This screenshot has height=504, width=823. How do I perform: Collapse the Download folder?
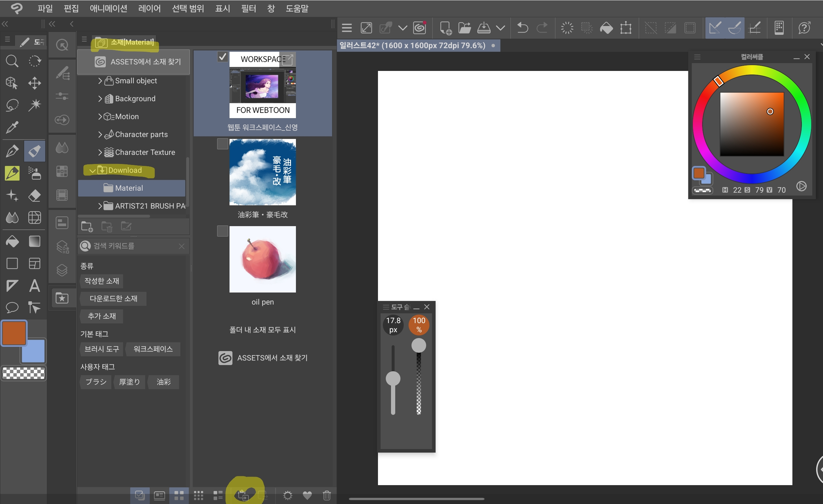pyautogui.click(x=92, y=170)
